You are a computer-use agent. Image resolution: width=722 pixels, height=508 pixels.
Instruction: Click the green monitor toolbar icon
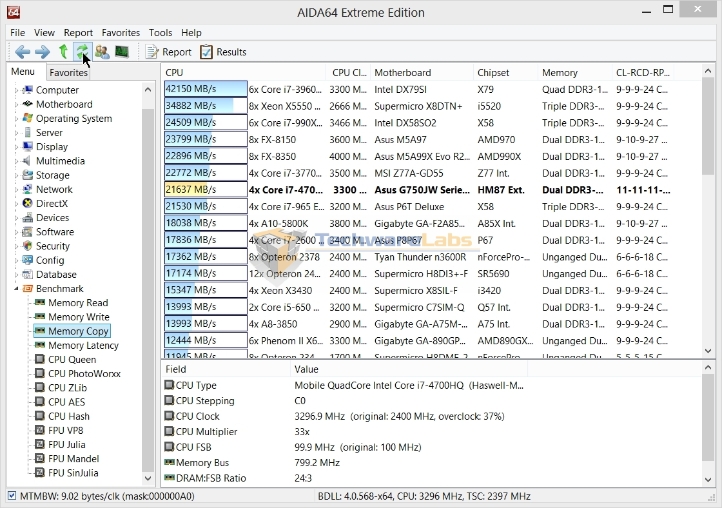122,52
